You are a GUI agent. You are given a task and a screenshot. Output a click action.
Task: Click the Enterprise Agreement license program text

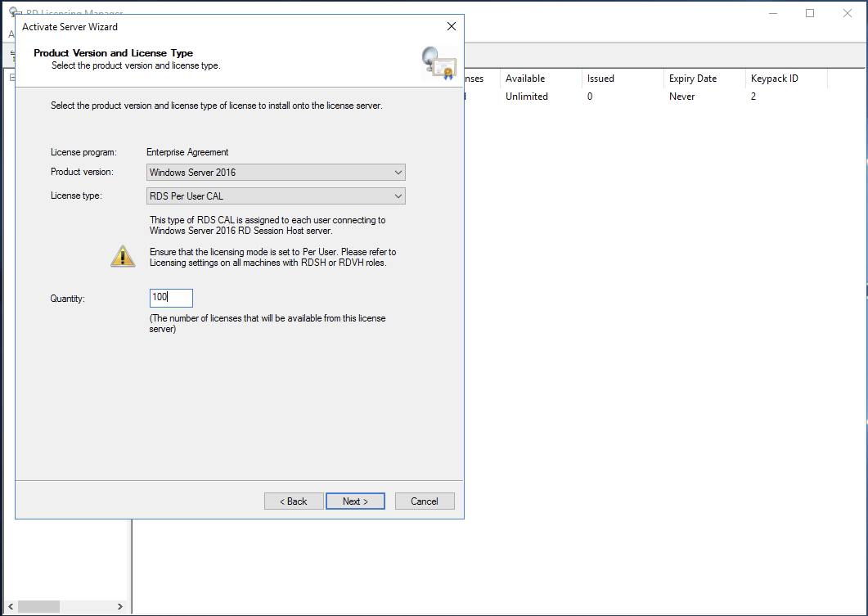187,152
